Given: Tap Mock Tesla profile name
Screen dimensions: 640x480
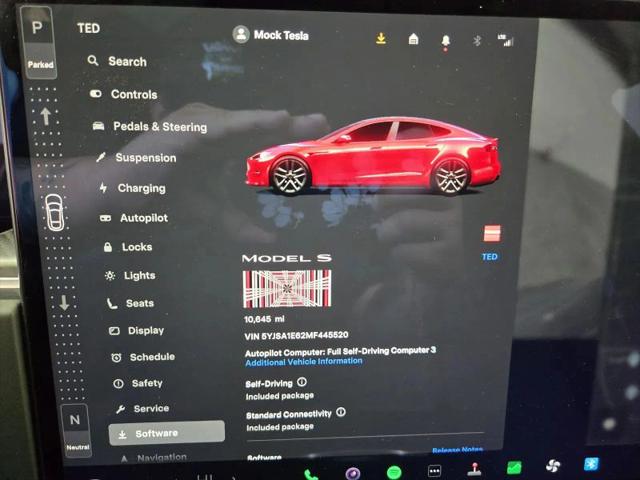Looking at the screenshot, I should (281, 35).
